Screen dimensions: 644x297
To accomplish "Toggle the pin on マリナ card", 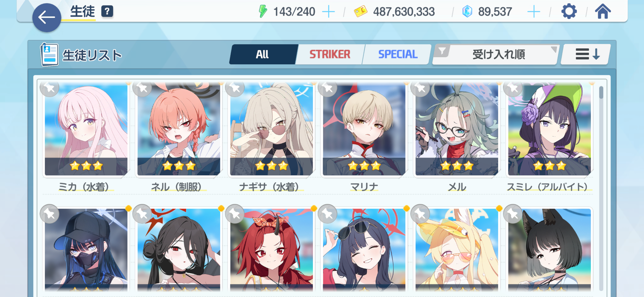I will pyautogui.click(x=327, y=88).
